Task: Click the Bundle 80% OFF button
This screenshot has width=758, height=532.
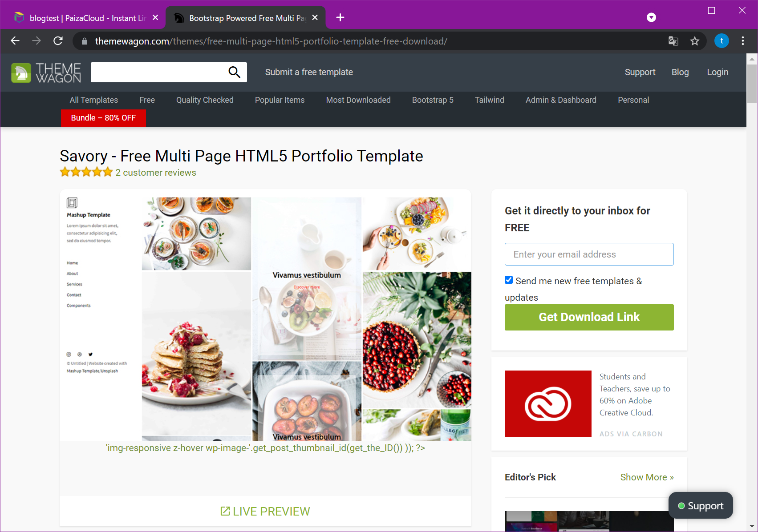Action: click(103, 118)
